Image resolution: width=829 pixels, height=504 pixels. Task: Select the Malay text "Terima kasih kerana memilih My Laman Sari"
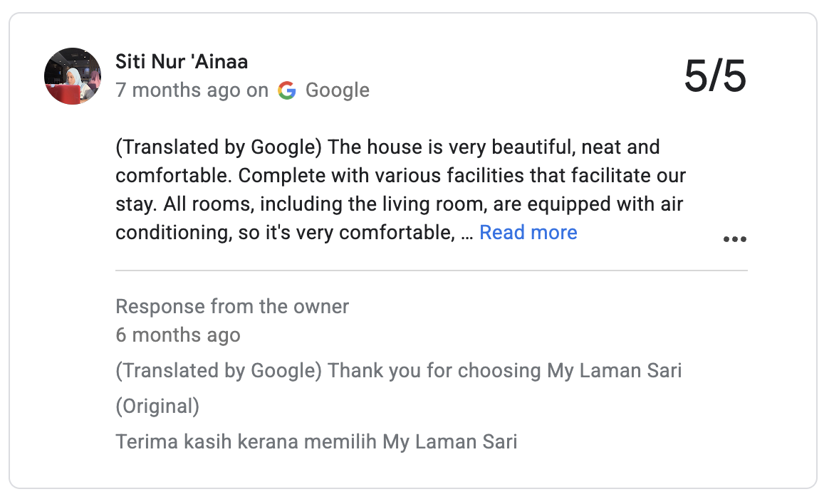point(316,441)
